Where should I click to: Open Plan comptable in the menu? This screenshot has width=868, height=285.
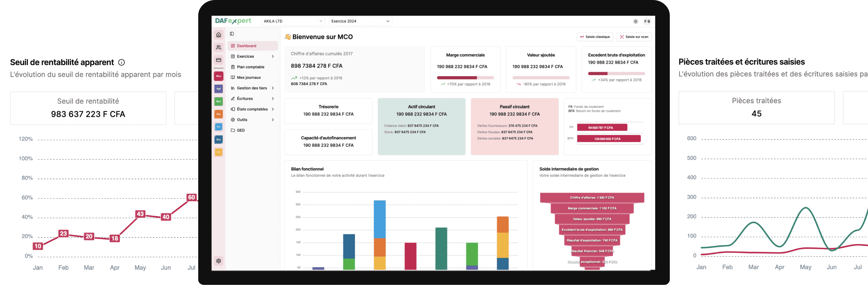[x=250, y=67]
